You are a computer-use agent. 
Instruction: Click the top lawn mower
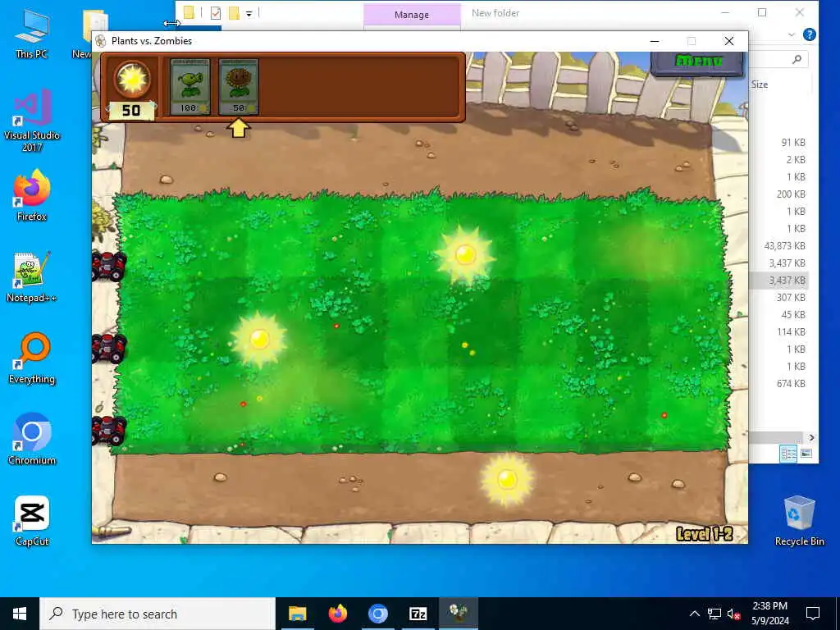(x=109, y=266)
